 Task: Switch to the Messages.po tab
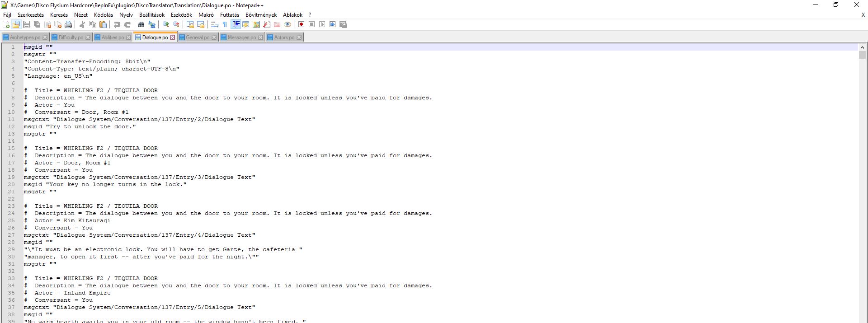[x=241, y=37]
